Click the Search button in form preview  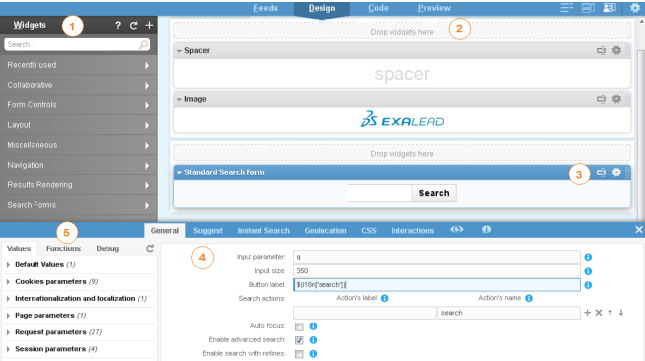(x=434, y=193)
